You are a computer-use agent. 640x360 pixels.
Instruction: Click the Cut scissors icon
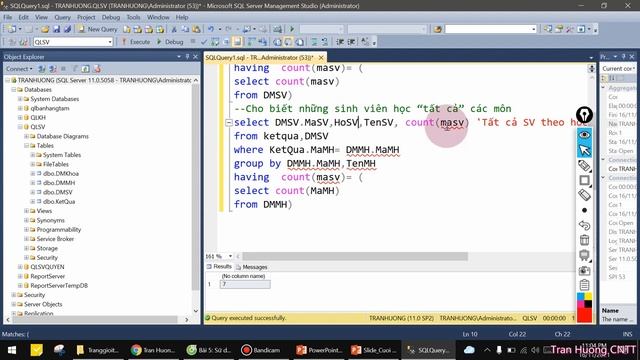tap(174, 29)
